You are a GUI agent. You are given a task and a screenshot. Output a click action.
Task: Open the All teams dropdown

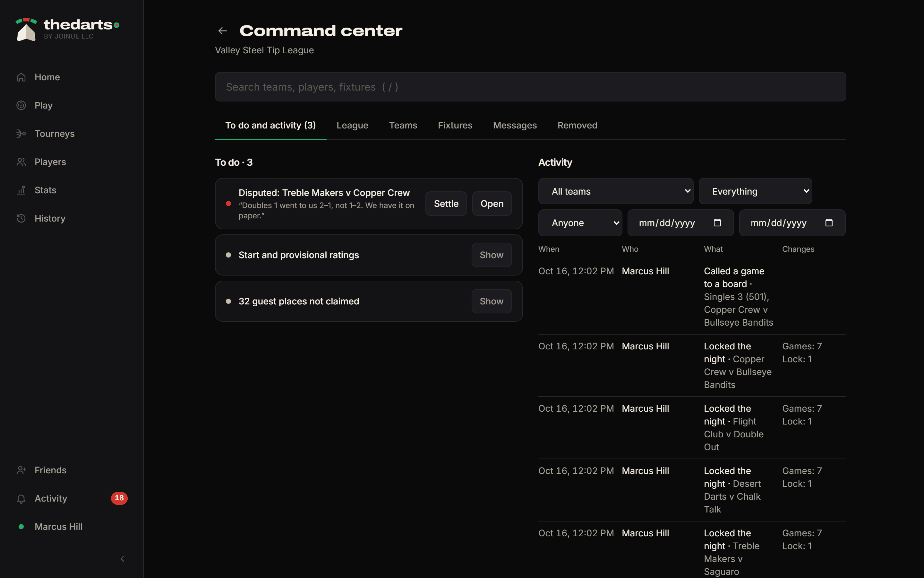click(616, 191)
